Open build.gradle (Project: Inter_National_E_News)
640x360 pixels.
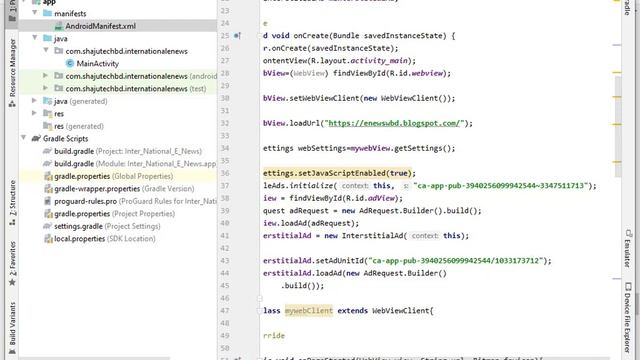(x=128, y=151)
